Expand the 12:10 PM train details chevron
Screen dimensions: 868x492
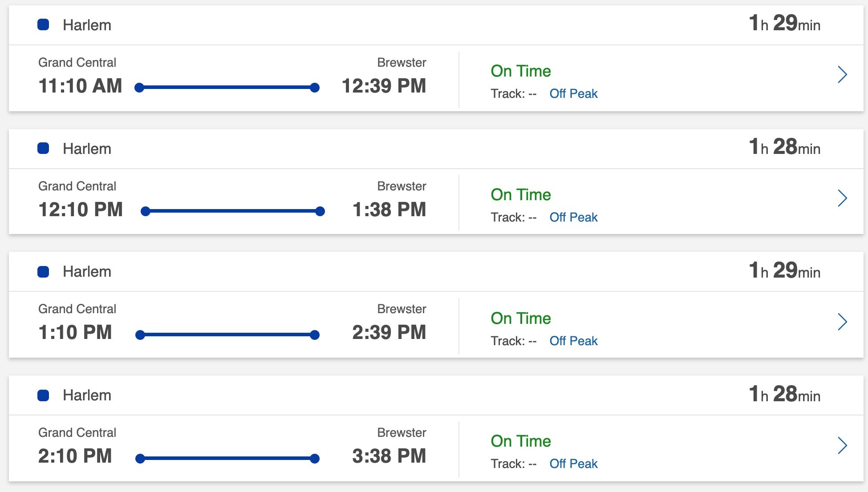tap(842, 198)
